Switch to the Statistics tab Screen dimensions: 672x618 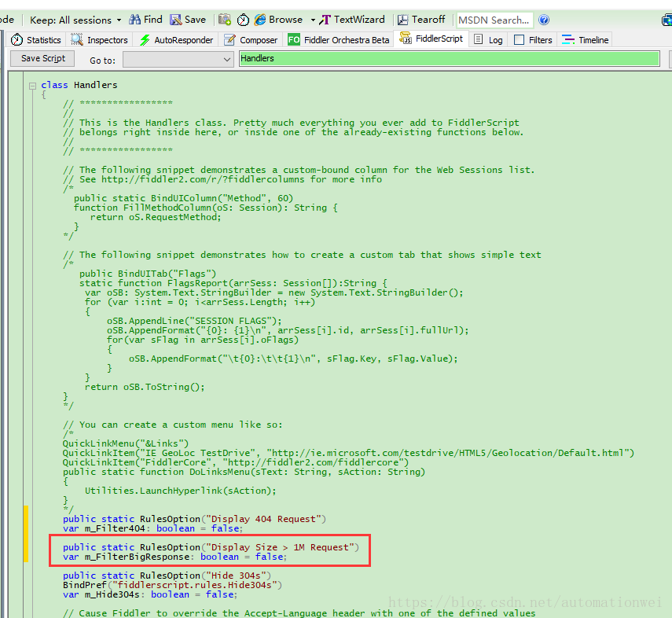(36, 40)
